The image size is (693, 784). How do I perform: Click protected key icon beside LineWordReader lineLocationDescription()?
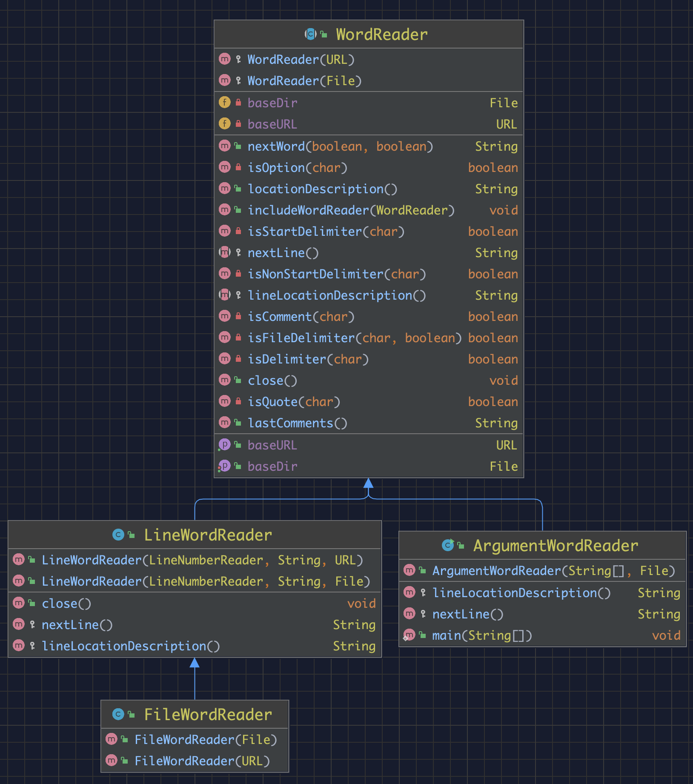[x=32, y=646]
